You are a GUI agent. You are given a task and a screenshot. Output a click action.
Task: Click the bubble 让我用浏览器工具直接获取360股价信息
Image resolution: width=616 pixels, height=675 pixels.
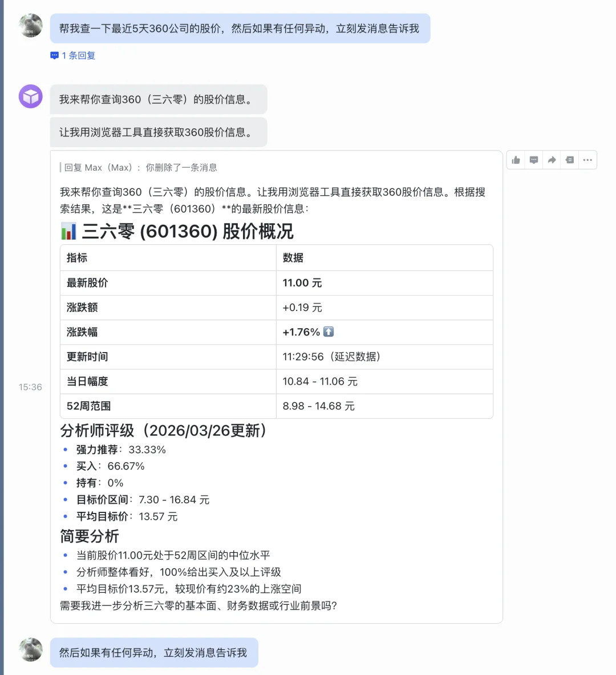point(159,132)
